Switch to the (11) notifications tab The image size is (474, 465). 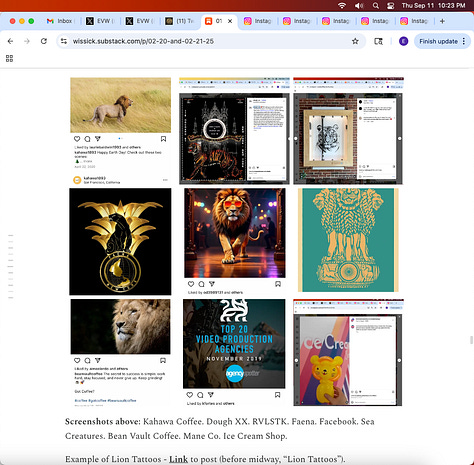tap(180, 21)
